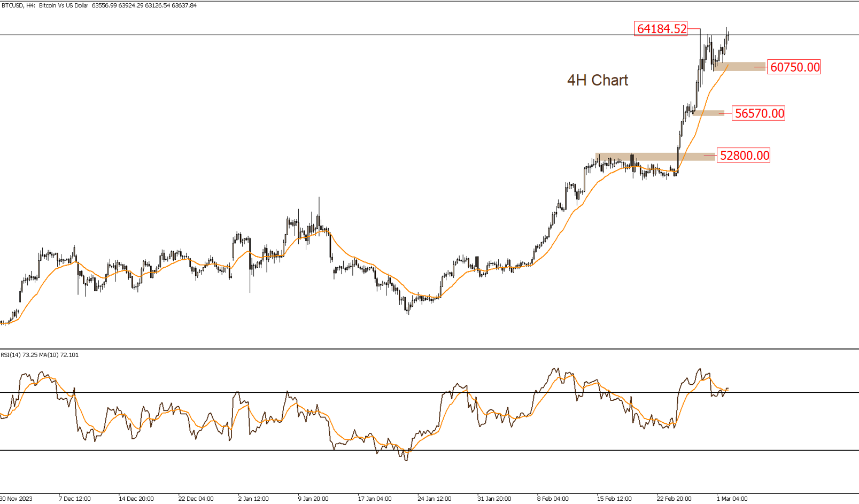Click the 56570.00 price label
This screenshot has width=859, height=504.
pyautogui.click(x=759, y=113)
